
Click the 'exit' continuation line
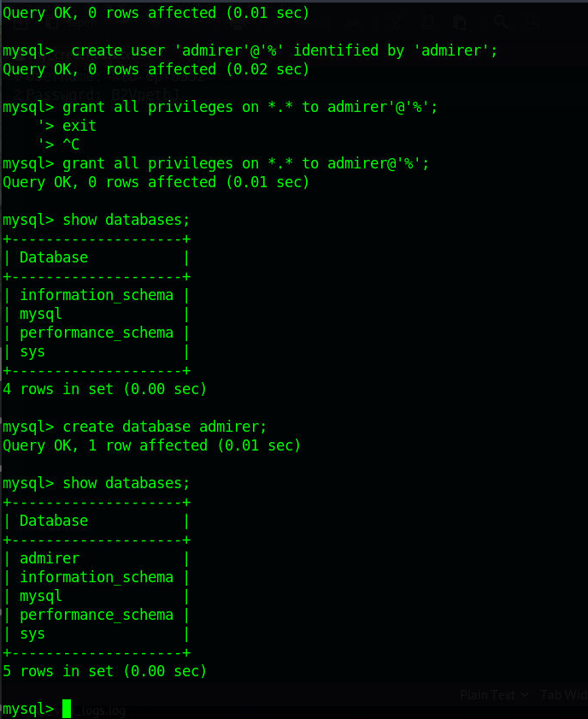click(x=79, y=126)
